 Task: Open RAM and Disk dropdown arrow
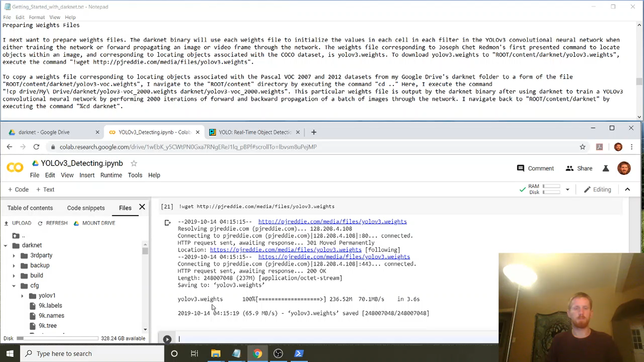pos(568,189)
